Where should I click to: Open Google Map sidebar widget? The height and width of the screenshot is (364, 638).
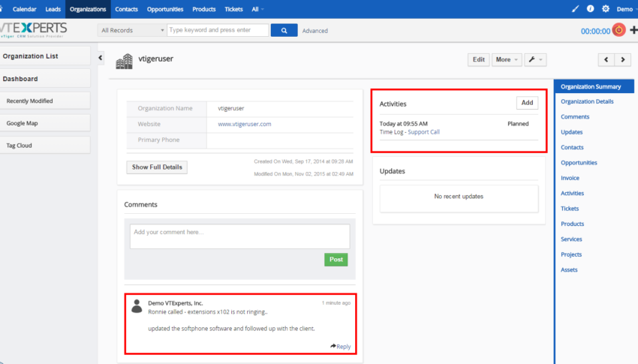pos(45,123)
